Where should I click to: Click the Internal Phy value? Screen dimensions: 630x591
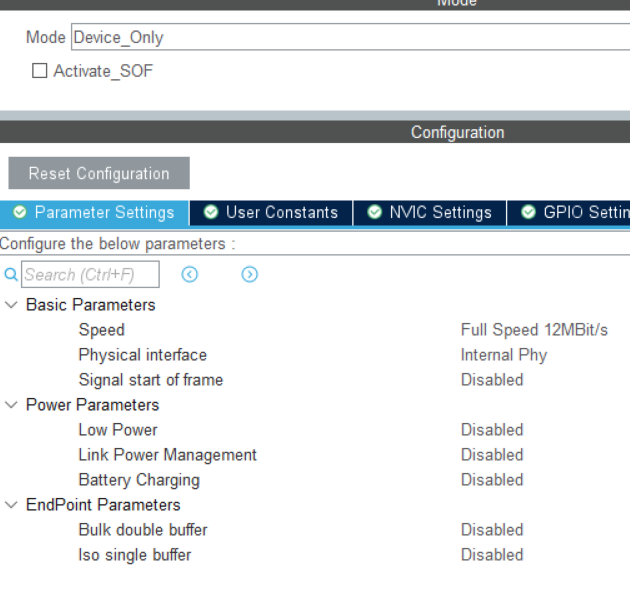click(x=504, y=355)
